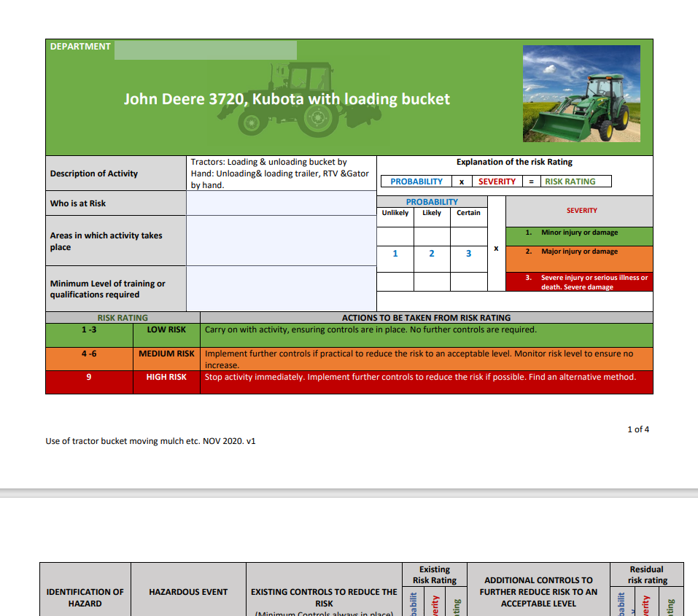The height and width of the screenshot is (616, 698).
Task: Click the orange 'Major injury or damage' severity cell
Action: tap(578, 251)
